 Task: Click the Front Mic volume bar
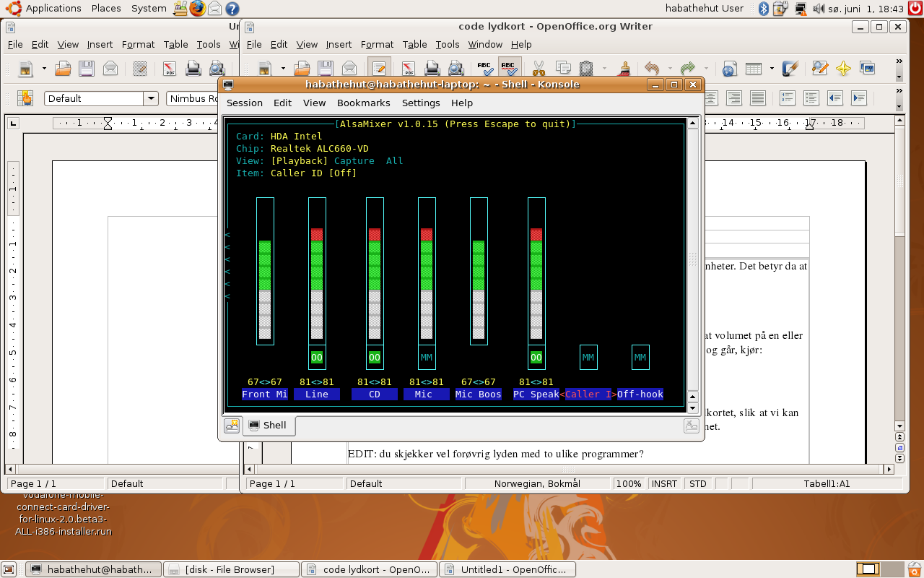pos(265,271)
